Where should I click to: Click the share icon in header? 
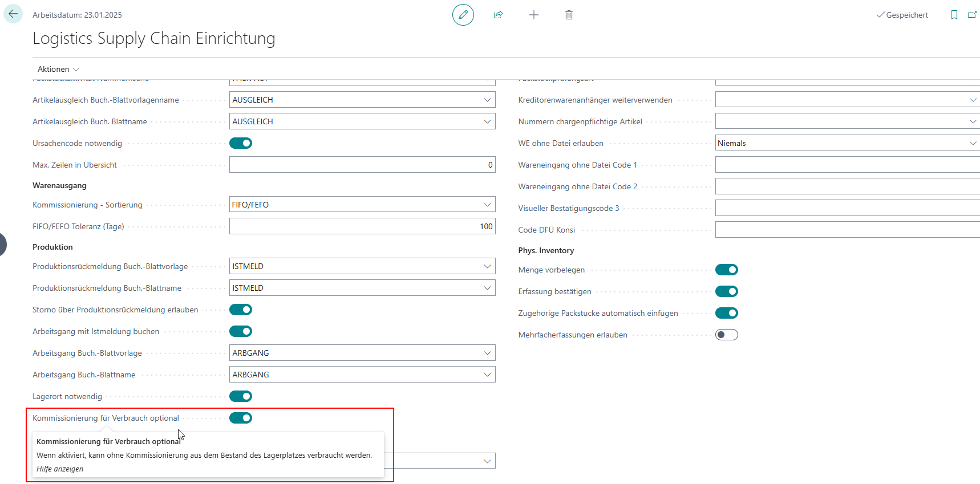click(x=498, y=15)
